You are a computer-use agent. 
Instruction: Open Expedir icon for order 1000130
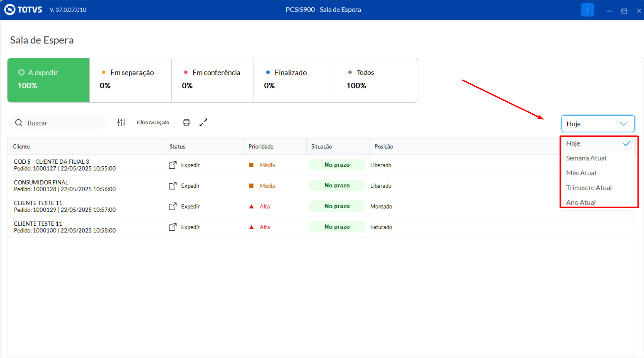pyautogui.click(x=173, y=227)
